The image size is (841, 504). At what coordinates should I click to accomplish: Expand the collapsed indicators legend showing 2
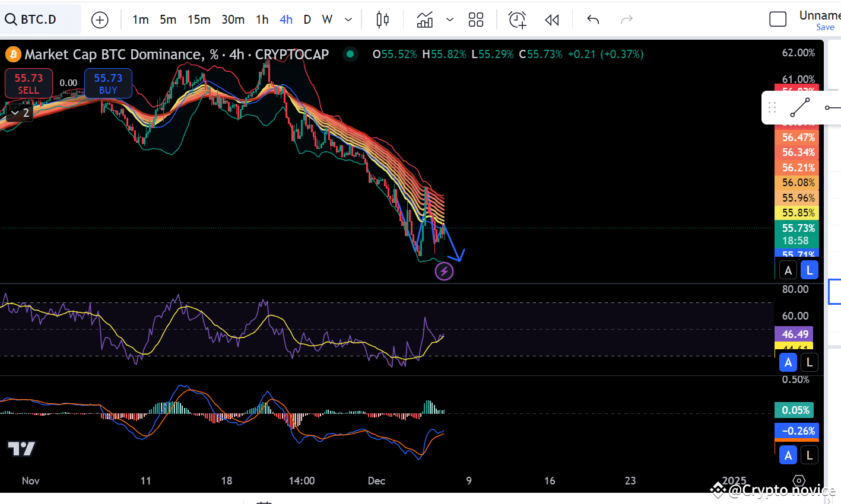click(x=20, y=113)
